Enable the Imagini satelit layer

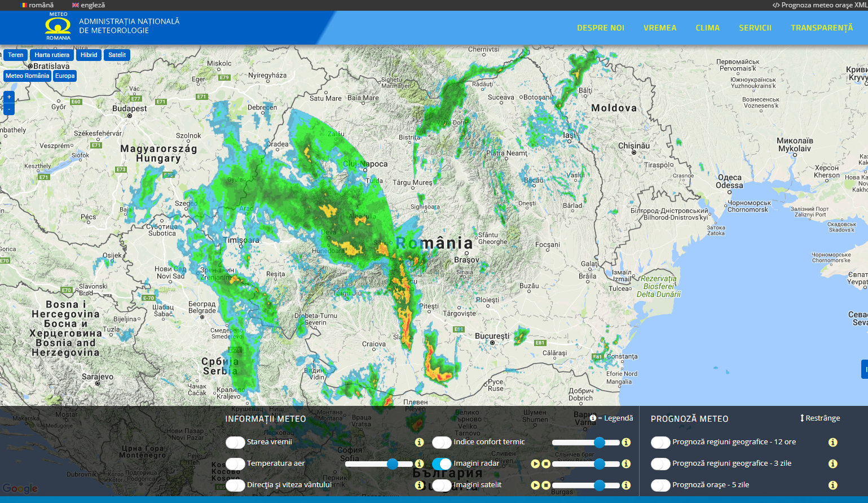pyautogui.click(x=442, y=485)
